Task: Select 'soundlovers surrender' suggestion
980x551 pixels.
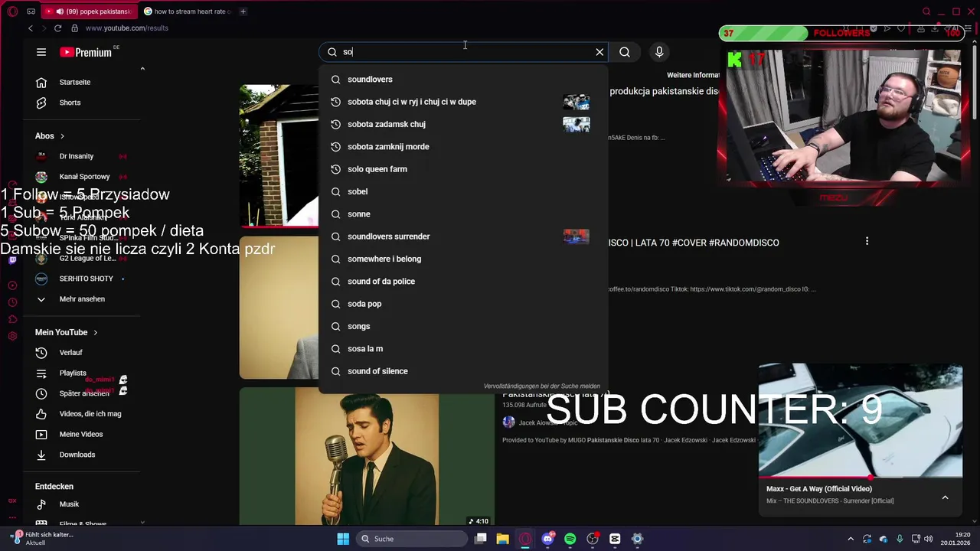Action: [x=463, y=236]
